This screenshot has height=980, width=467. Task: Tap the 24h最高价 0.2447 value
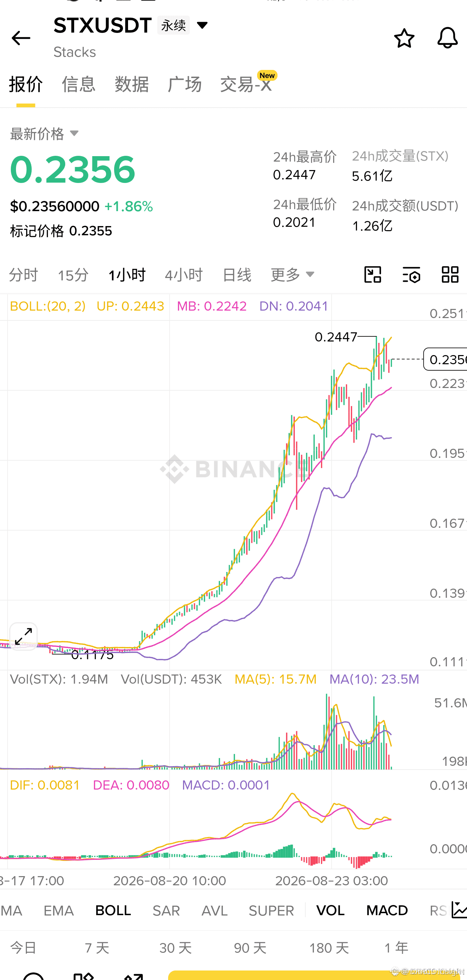pos(294,174)
